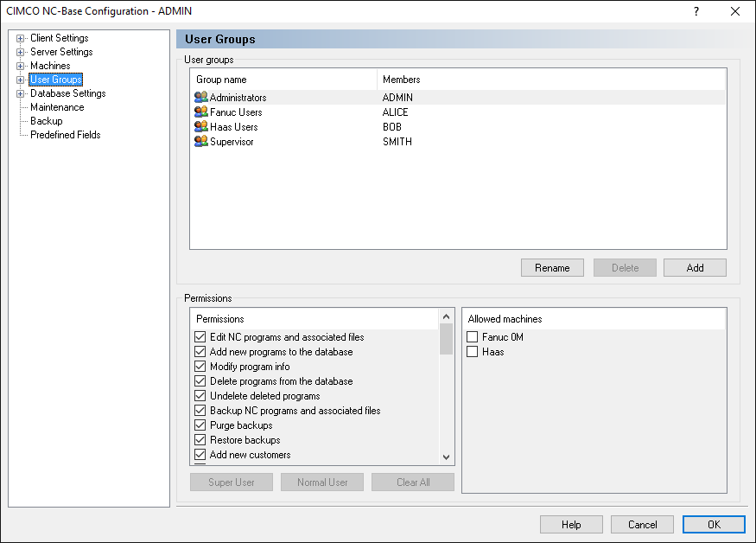Confirm the dialog with OK
This screenshot has width=756, height=543.
coord(714,525)
